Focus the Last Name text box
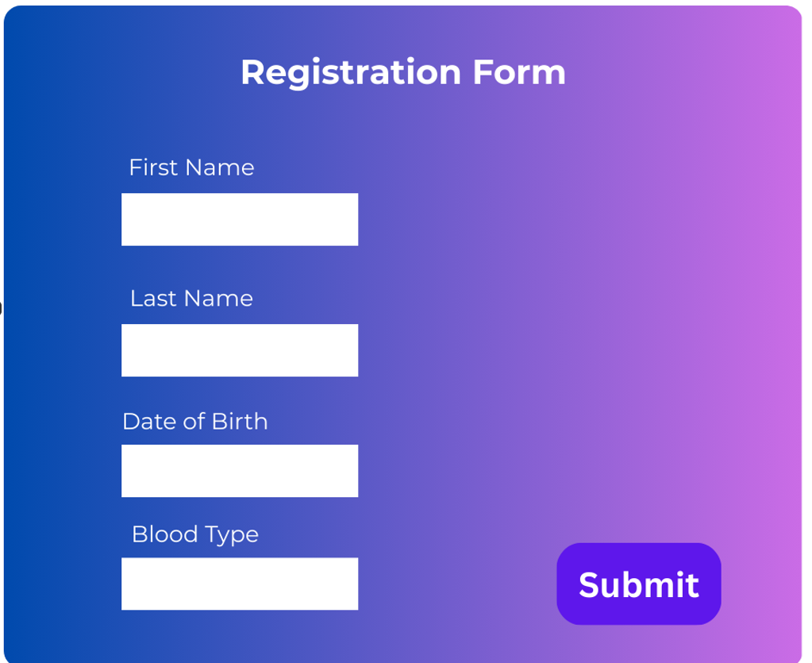Screen dimensions: 812x663 240,350
